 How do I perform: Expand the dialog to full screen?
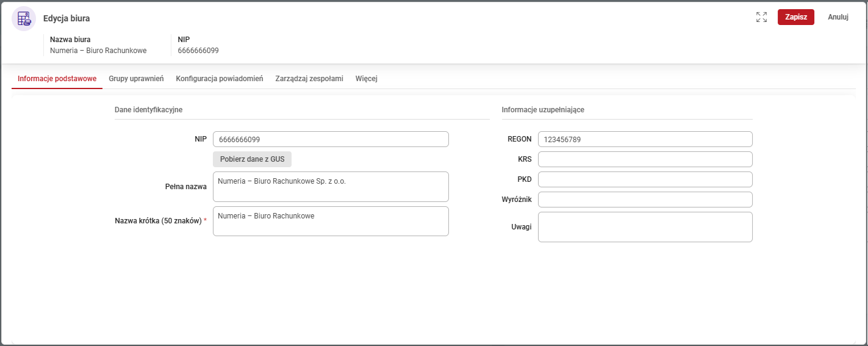(x=761, y=17)
